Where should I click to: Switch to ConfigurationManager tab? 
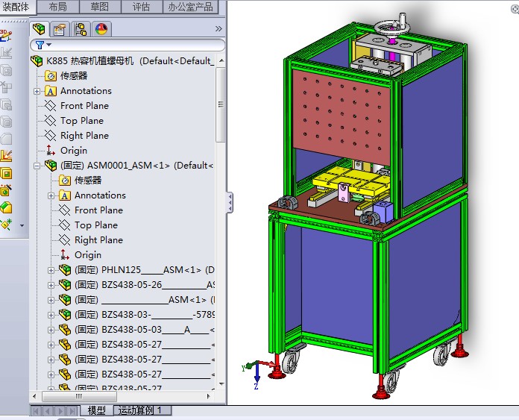click(x=81, y=29)
